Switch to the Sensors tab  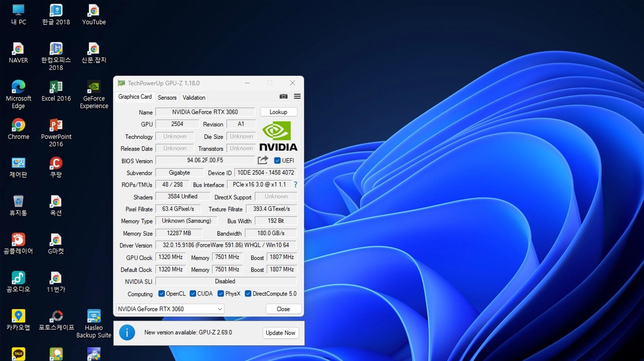[167, 97]
